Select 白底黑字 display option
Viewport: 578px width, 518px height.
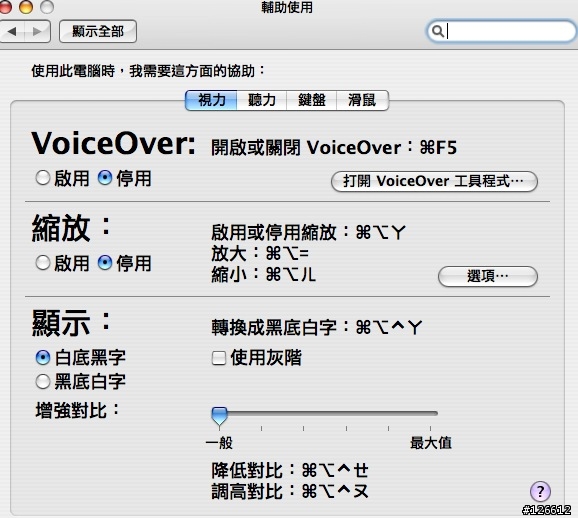click(43, 358)
